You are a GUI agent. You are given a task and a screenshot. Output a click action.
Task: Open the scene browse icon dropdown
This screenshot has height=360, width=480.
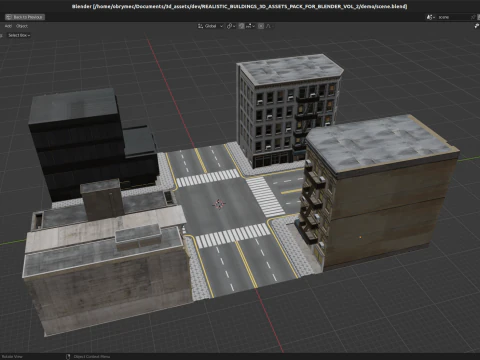pyautogui.click(x=431, y=17)
